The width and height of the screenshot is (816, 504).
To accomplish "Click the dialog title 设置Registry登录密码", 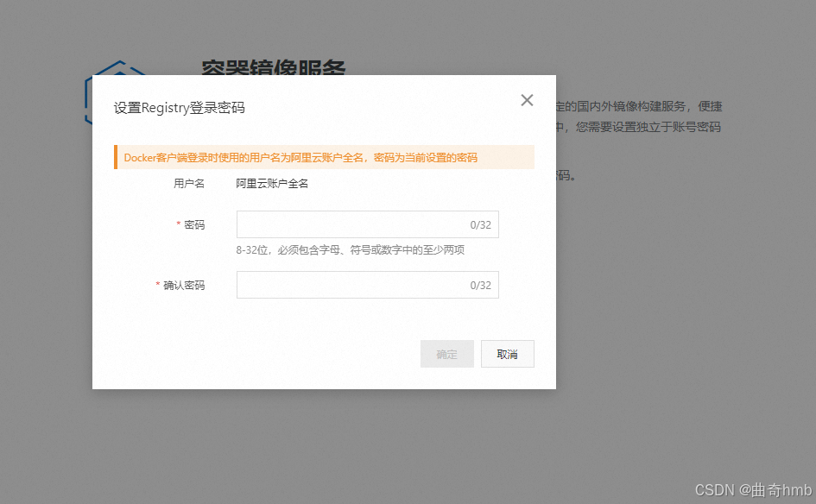I will click(x=179, y=108).
